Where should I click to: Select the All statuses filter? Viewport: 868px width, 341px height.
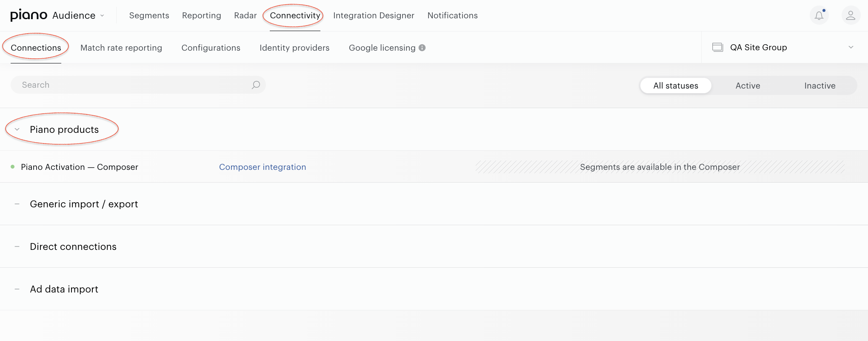(x=676, y=86)
